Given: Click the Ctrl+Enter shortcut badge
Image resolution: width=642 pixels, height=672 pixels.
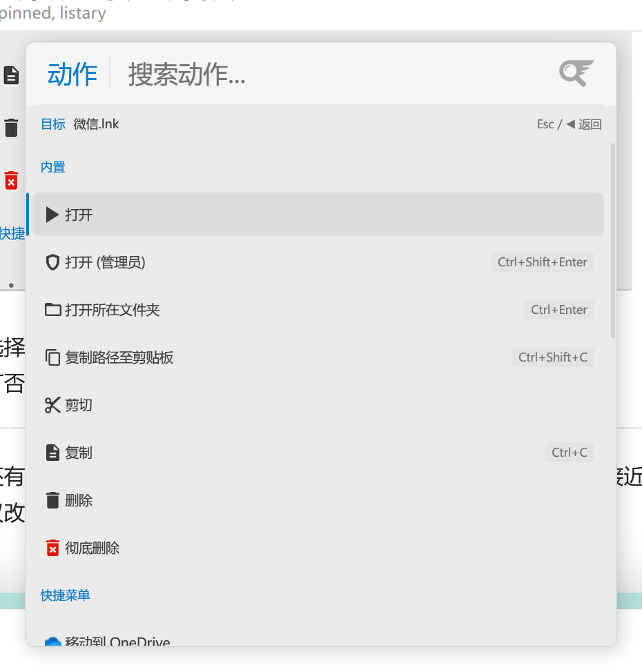Looking at the screenshot, I should 558,309.
